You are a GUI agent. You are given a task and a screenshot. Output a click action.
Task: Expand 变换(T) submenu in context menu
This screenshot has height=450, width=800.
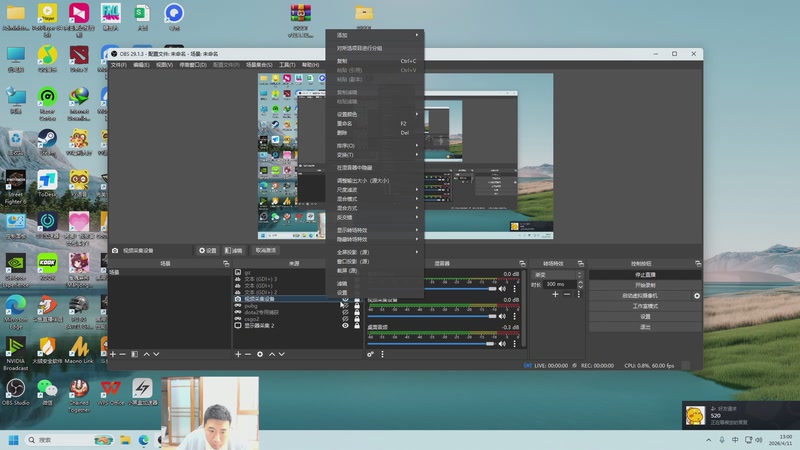click(375, 155)
